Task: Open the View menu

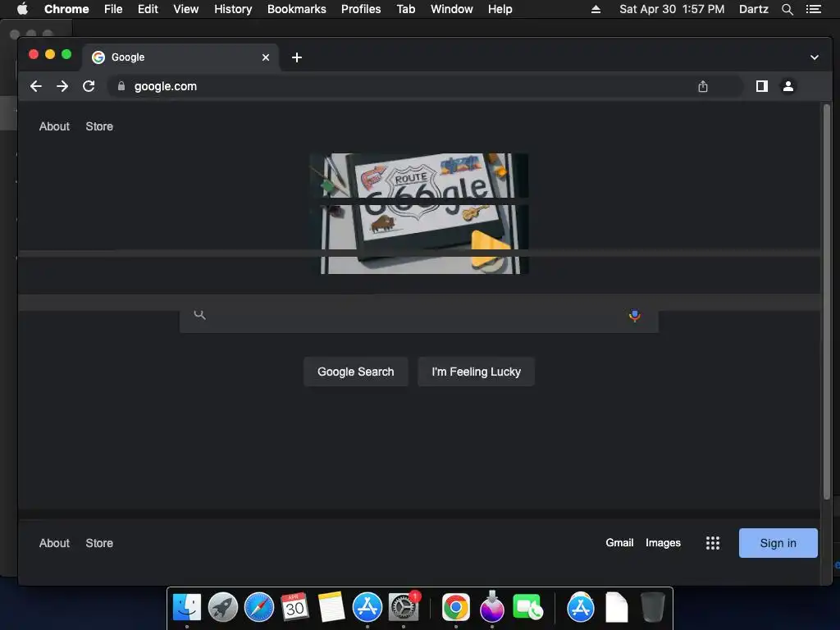Action: (186, 9)
